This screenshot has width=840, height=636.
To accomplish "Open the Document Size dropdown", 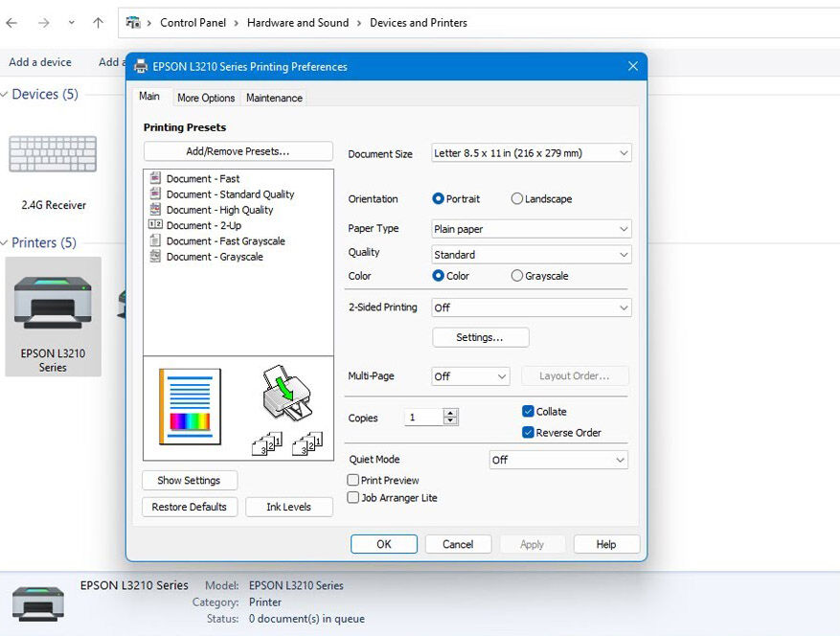I will click(532, 153).
